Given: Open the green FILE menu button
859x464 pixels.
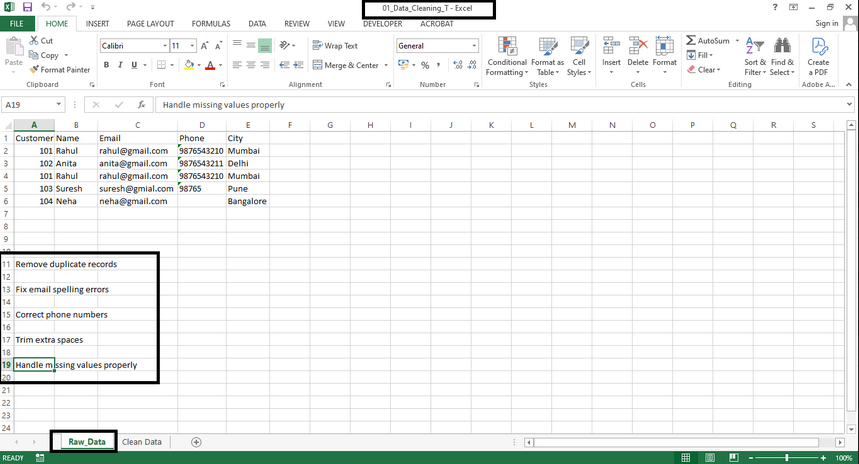Looking at the screenshot, I should point(17,23).
